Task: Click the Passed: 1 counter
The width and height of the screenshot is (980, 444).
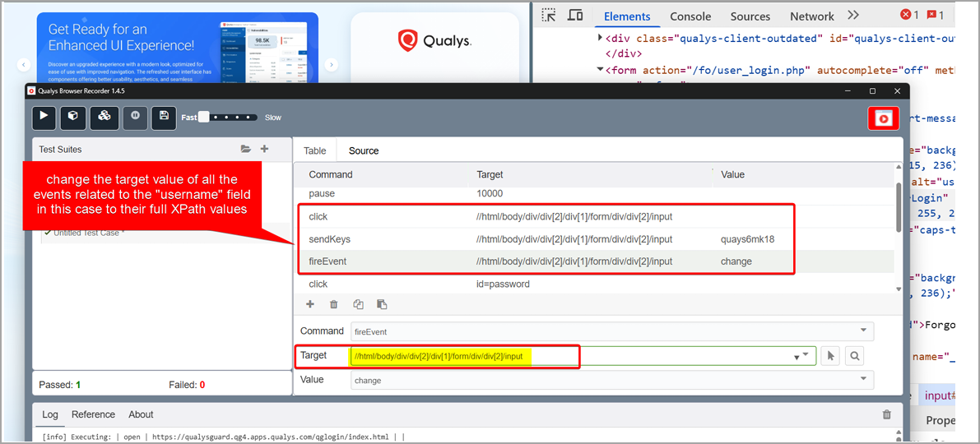Action: pos(59,385)
